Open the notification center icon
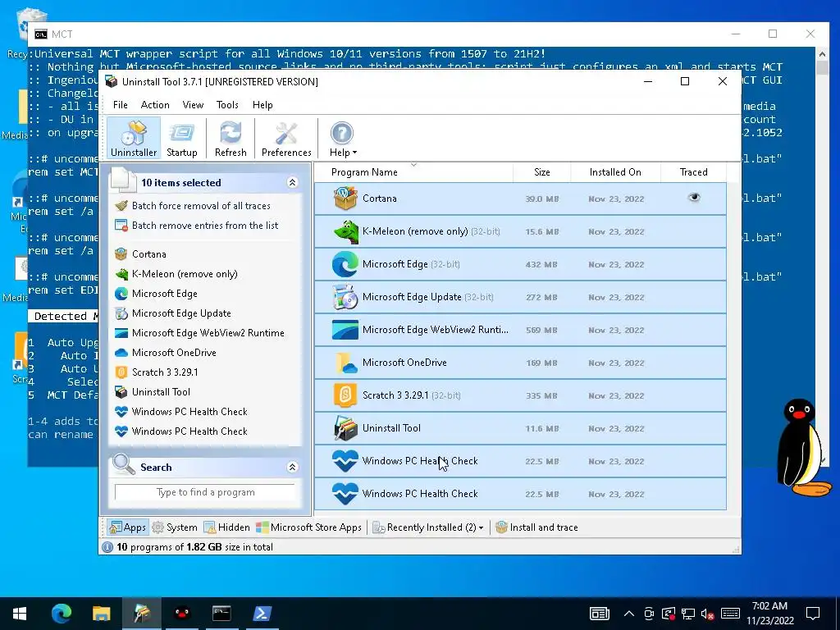The height and width of the screenshot is (630, 840). click(813, 614)
